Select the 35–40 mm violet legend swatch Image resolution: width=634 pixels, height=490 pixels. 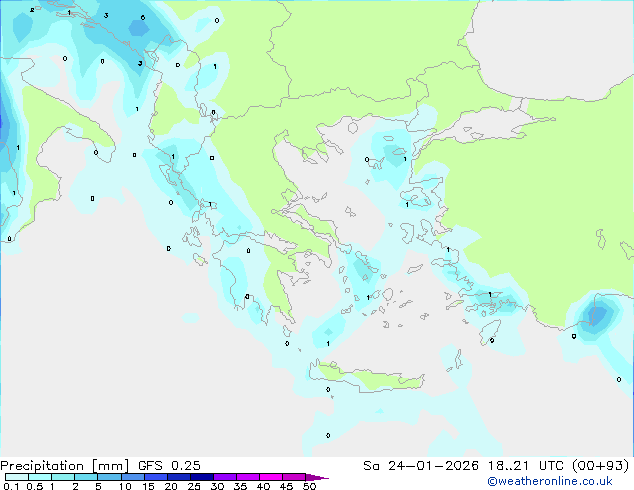pyautogui.click(x=248, y=477)
